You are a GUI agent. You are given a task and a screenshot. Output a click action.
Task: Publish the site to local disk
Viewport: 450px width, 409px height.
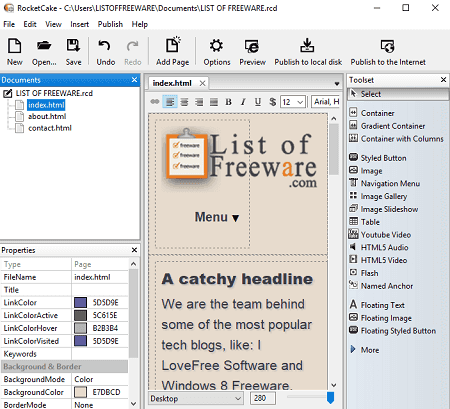click(308, 52)
